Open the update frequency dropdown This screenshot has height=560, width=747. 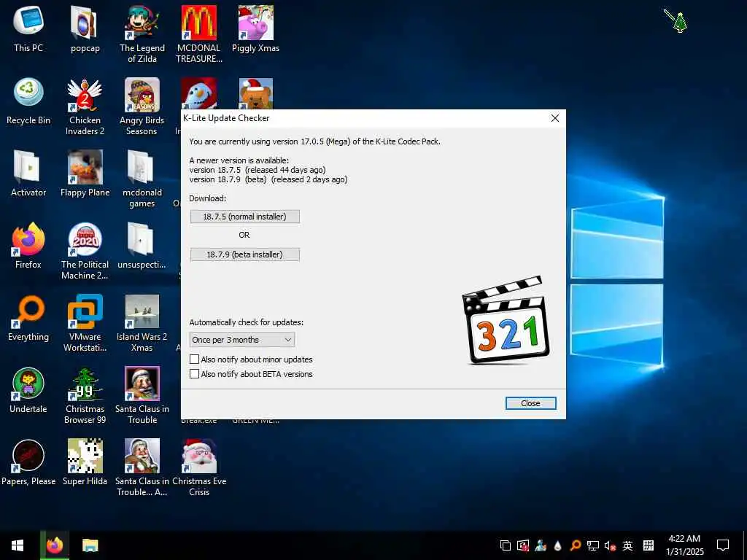pos(242,340)
